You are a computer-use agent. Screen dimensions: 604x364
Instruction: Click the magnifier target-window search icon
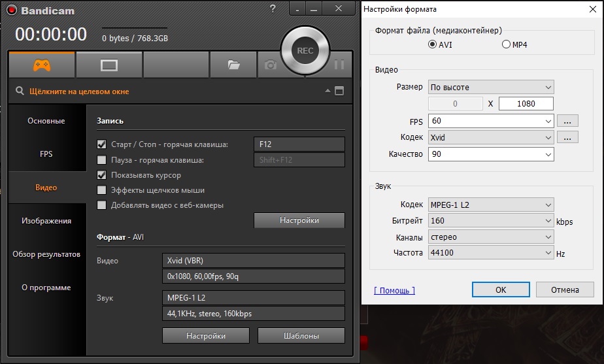[x=20, y=91]
